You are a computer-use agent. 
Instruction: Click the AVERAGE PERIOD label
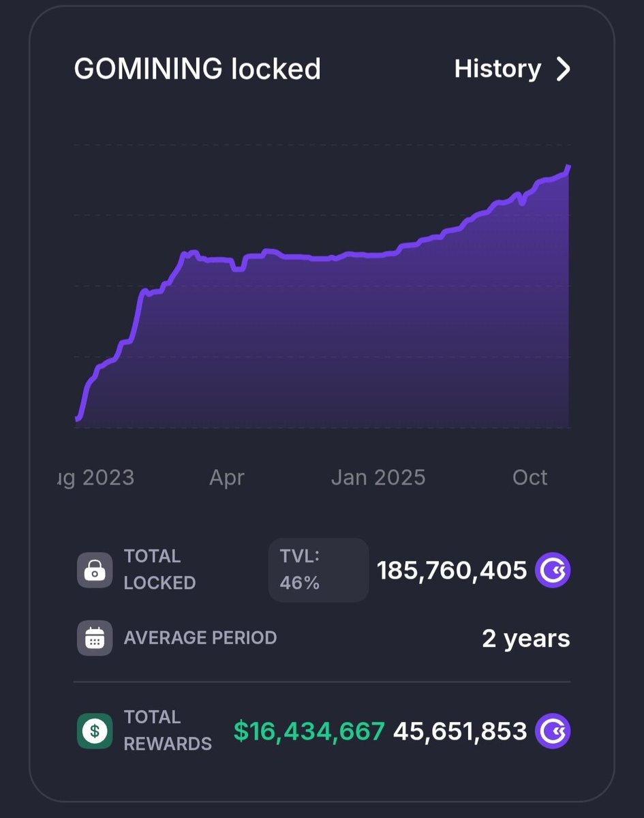(x=200, y=638)
